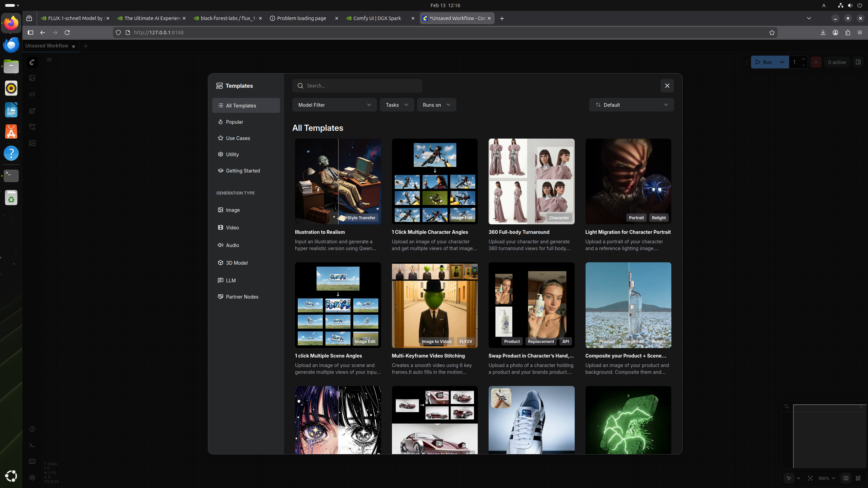Filter templates by 3D Model type
Image resolution: width=868 pixels, height=488 pixels.
click(x=236, y=263)
